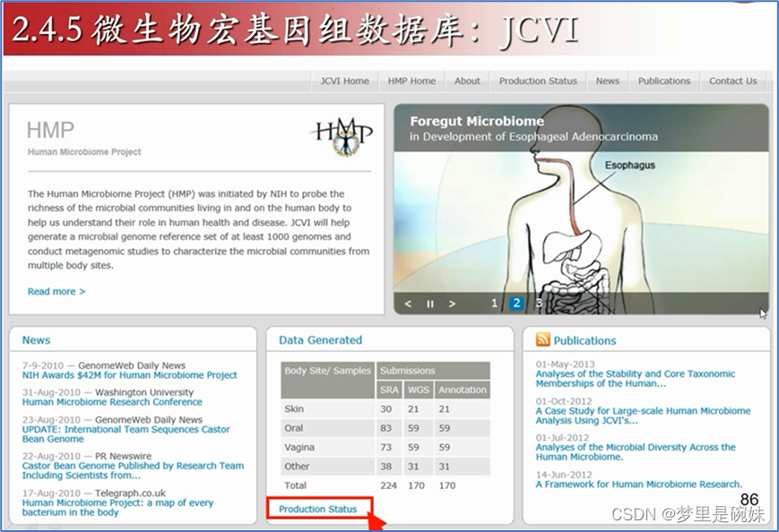The image size is (779, 532).
Task: Open Analyses of the Stability and Core Taxonomic publication
Action: coord(636,379)
